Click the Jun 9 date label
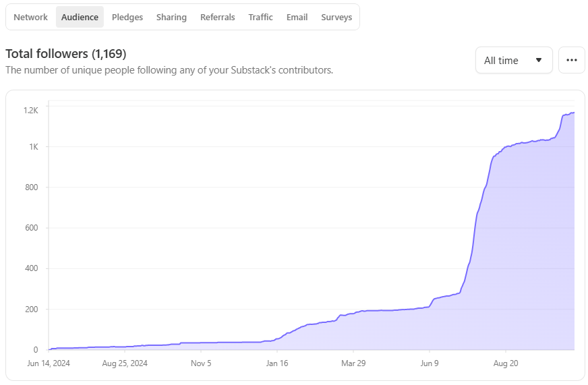588x385 pixels. (430, 363)
